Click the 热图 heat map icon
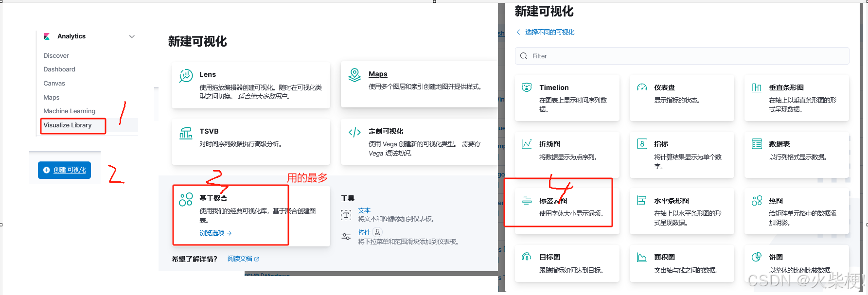868x295 pixels. (x=757, y=200)
